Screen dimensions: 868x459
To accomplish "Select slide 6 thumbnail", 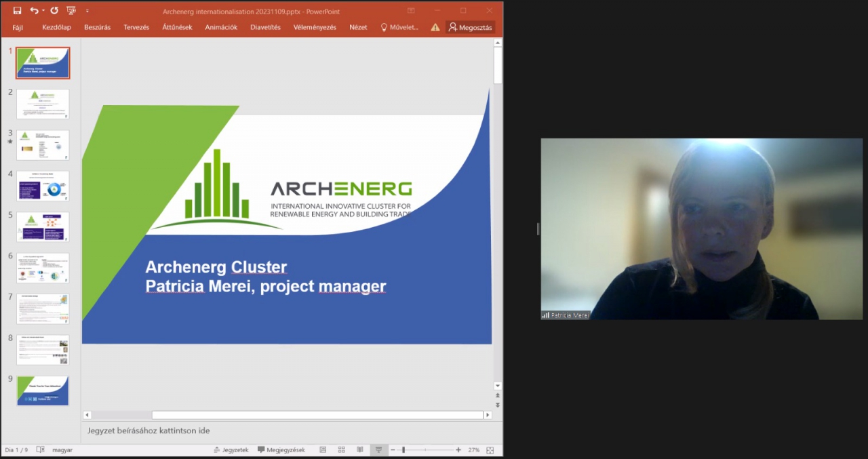I will click(43, 268).
